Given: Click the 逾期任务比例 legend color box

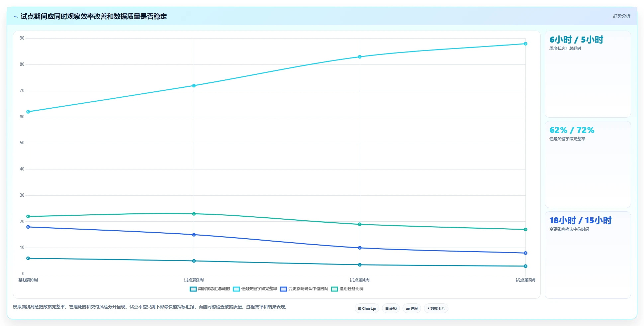Looking at the screenshot, I should click(x=334, y=289).
